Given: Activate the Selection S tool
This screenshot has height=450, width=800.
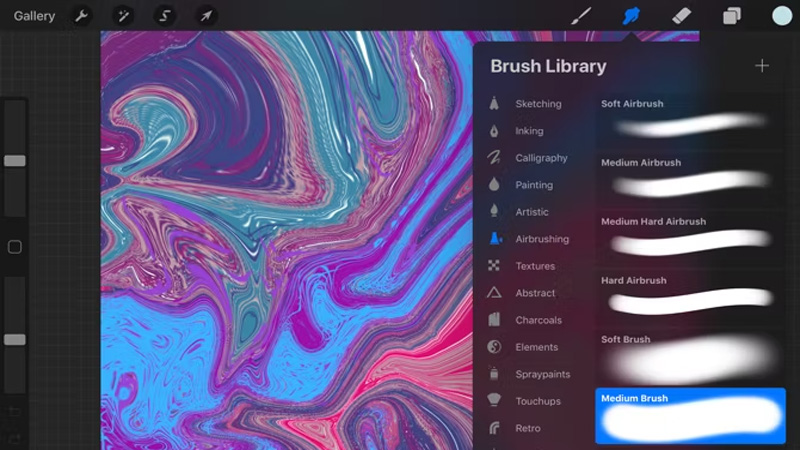Looking at the screenshot, I should (x=164, y=16).
